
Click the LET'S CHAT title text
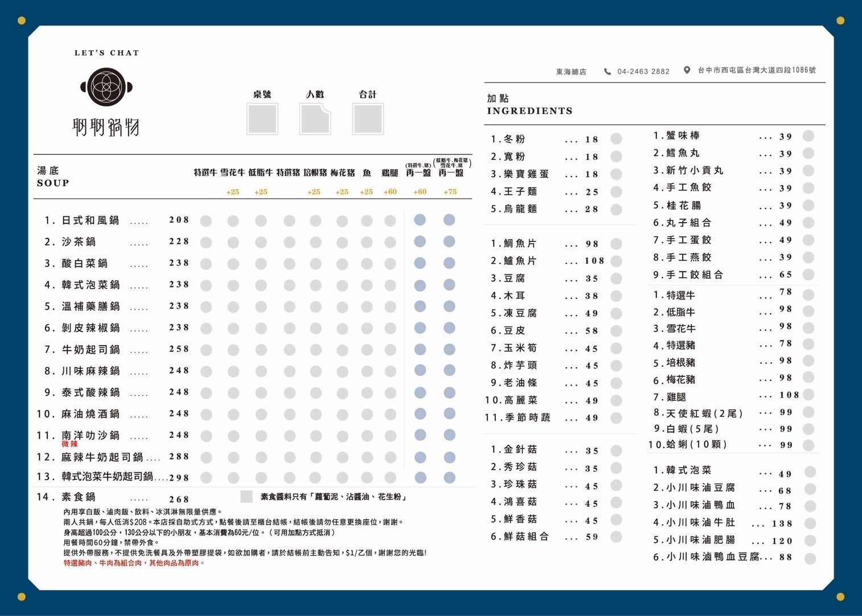click(x=106, y=53)
